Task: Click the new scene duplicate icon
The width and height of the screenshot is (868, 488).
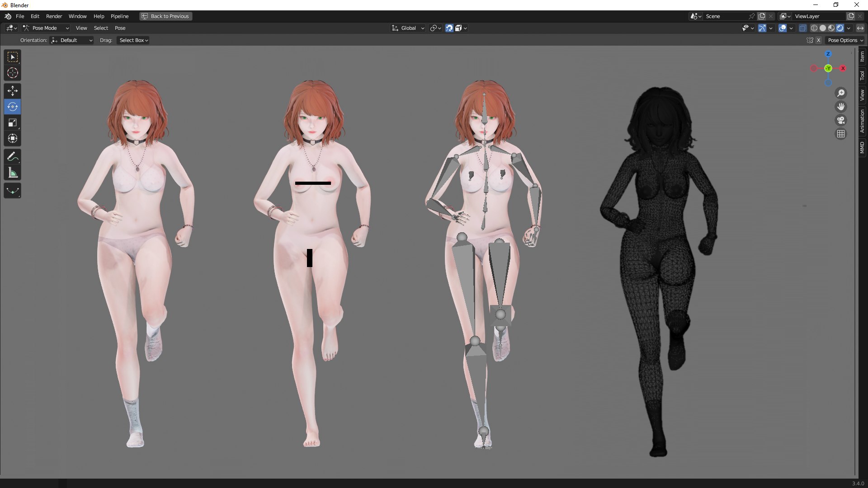Action: (762, 16)
